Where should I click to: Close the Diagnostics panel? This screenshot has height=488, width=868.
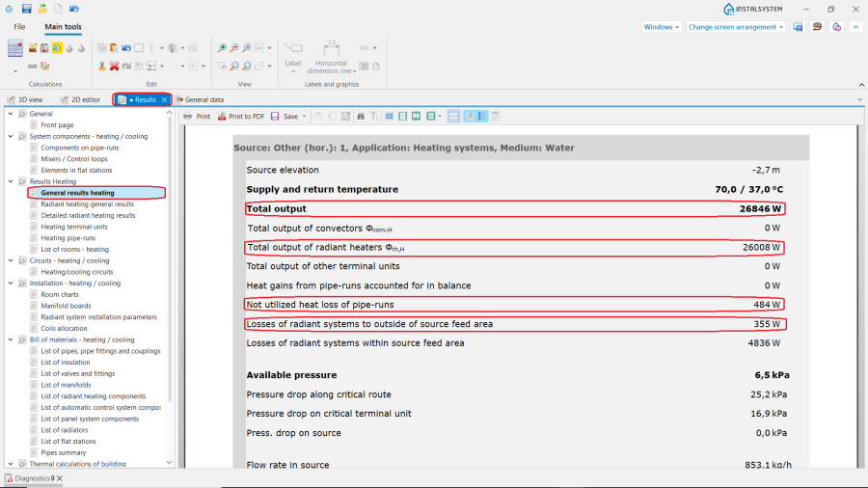60,478
